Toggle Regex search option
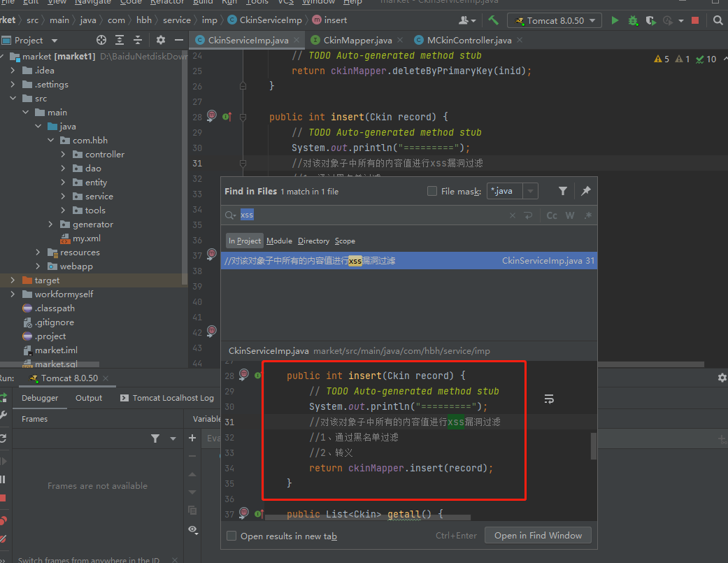Screen dimensions: 728x563 click(x=588, y=215)
